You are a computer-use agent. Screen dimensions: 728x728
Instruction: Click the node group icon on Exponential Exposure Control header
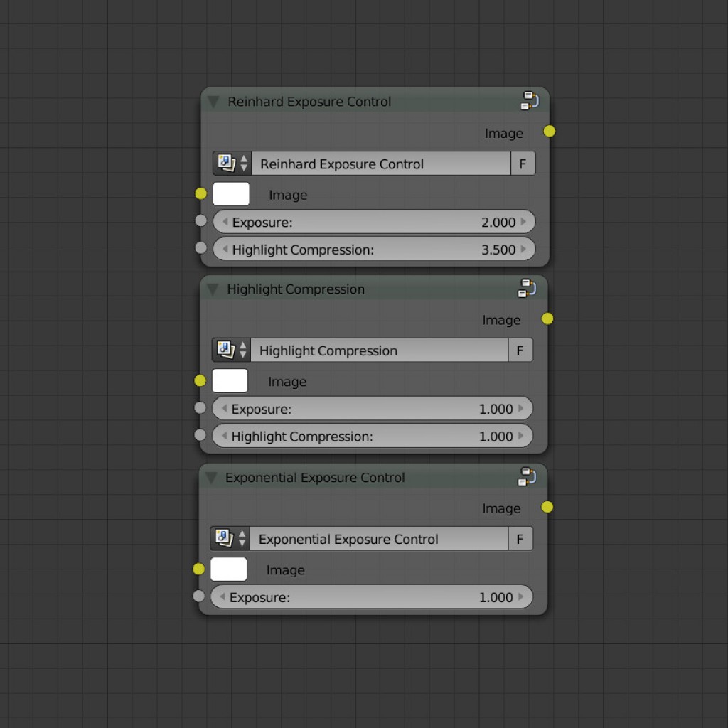[x=525, y=478]
